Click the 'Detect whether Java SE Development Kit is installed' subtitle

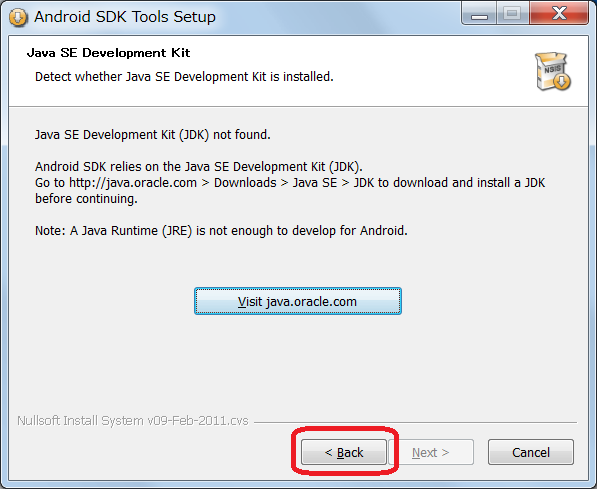184,77
